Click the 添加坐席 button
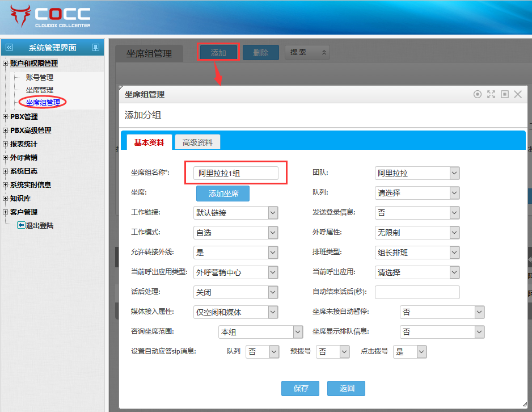This screenshot has width=532, height=412. click(x=223, y=194)
